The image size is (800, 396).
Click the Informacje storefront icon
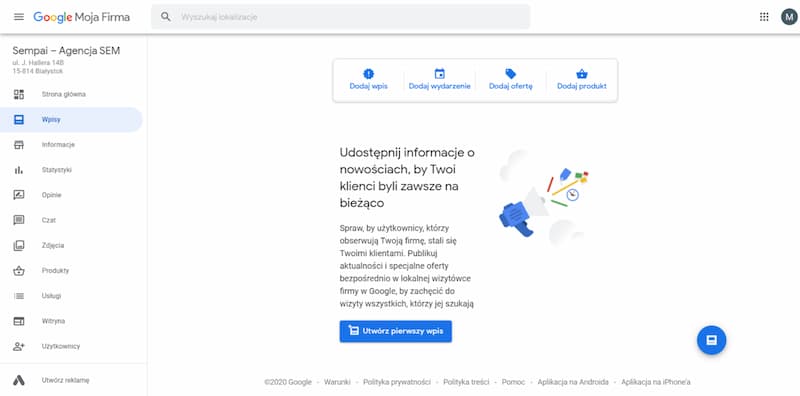pos(19,145)
